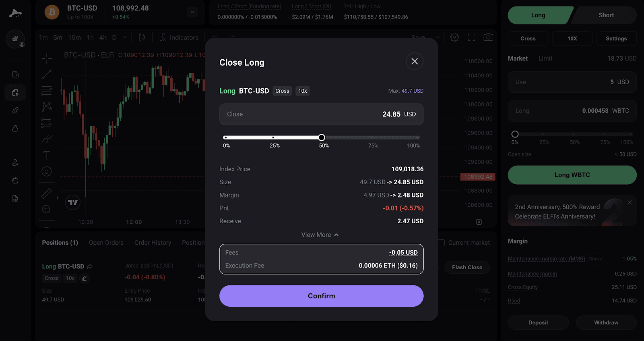The height and width of the screenshot is (341, 644).
Task: Set close percentage slider to 75%
Action: click(372, 137)
